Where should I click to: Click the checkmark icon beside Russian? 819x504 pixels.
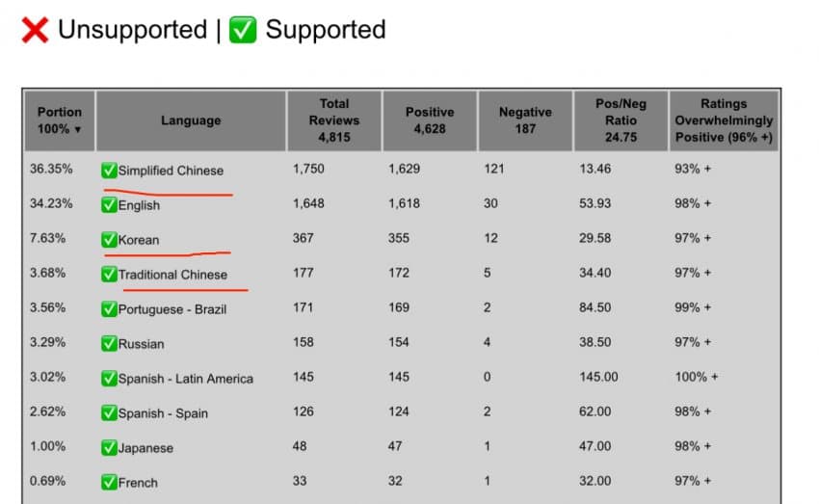click(109, 344)
